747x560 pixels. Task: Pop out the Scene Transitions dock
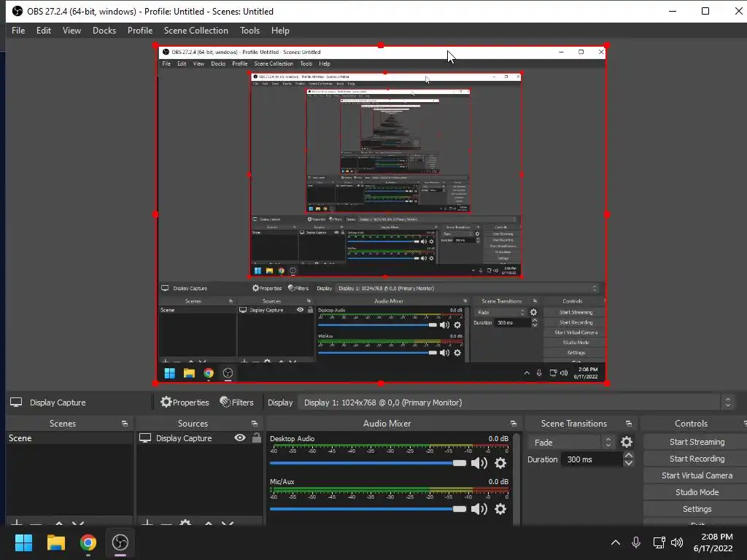coord(629,424)
